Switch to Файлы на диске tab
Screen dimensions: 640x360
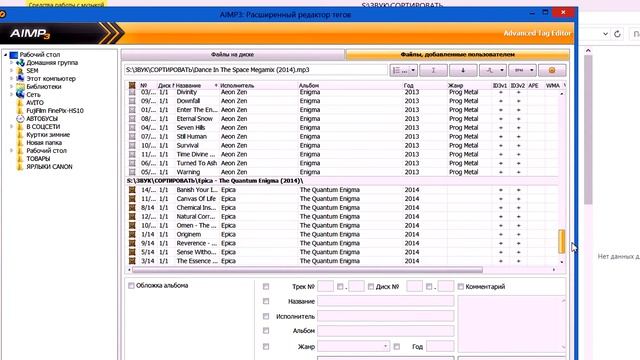coord(233,54)
